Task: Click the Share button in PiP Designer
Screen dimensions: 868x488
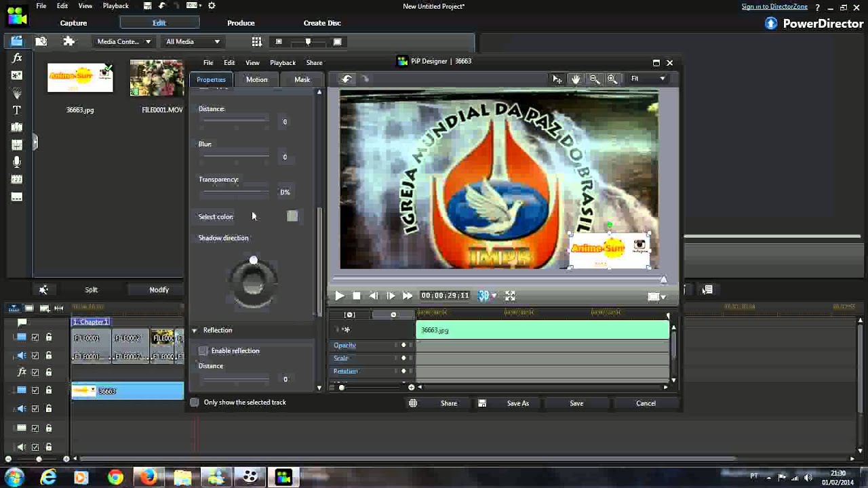Action: pos(449,403)
